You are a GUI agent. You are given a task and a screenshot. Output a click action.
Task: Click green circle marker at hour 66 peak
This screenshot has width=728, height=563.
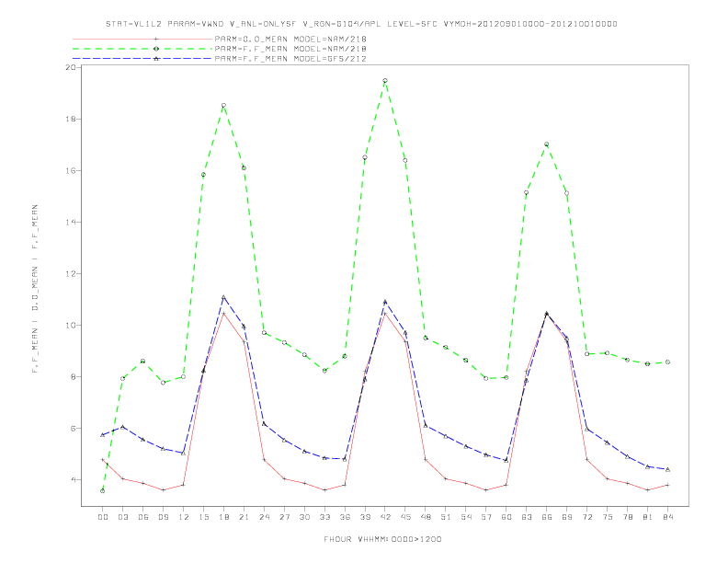(547, 144)
